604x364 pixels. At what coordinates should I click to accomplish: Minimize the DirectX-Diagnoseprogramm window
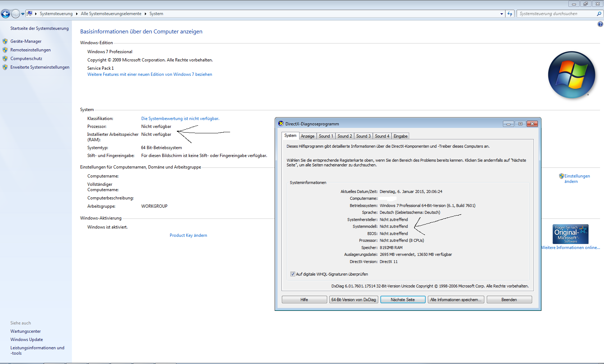(508, 124)
